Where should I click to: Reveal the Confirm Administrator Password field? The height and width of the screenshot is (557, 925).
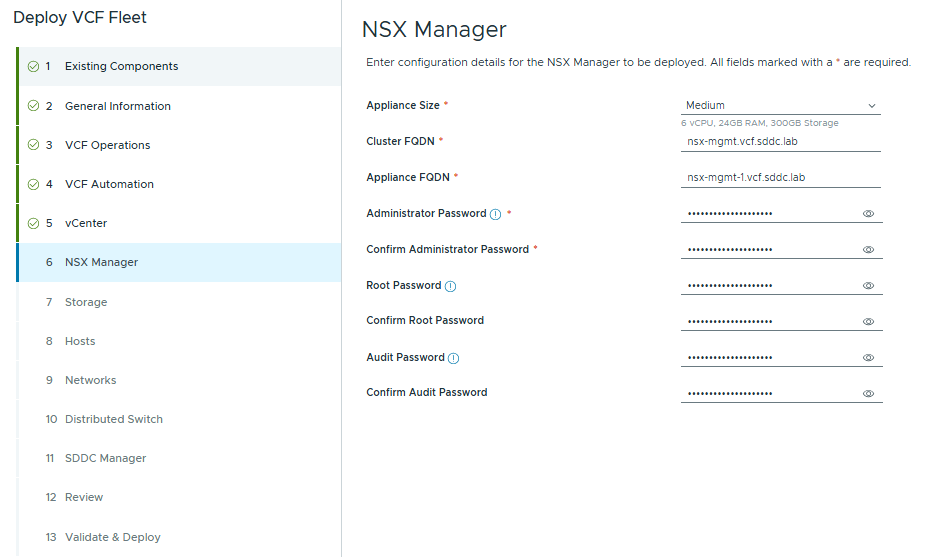(x=868, y=250)
